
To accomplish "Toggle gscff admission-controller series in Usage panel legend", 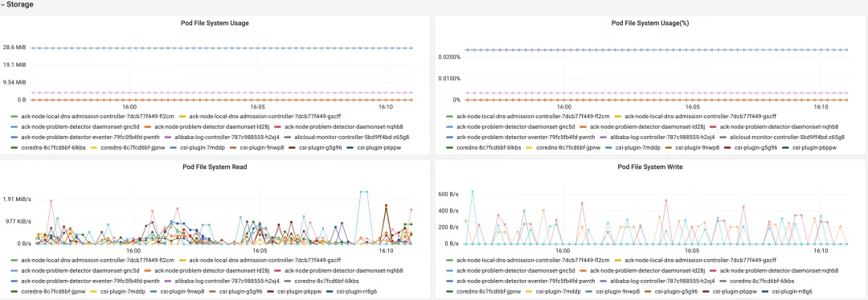I will pyautogui.click(x=266, y=117).
